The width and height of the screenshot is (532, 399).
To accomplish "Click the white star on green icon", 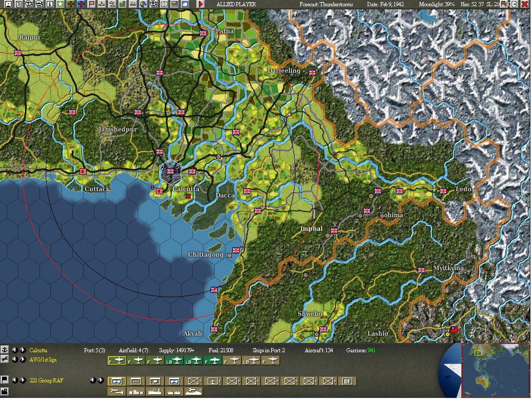I will pos(60,4).
